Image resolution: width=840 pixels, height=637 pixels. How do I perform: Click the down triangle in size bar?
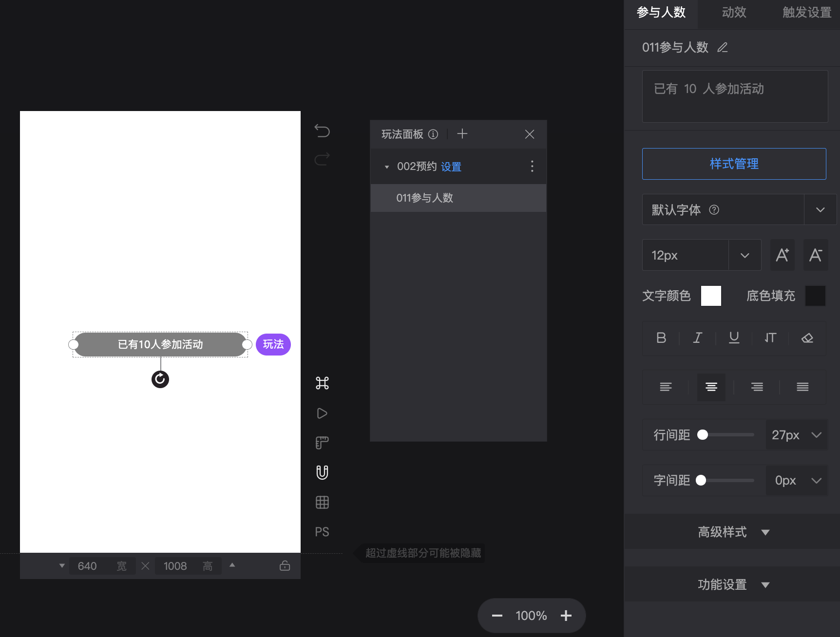click(62, 565)
